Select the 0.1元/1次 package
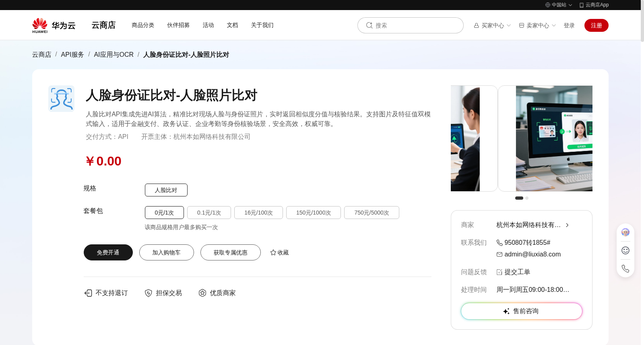This screenshot has height=345, width=644. click(209, 213)
